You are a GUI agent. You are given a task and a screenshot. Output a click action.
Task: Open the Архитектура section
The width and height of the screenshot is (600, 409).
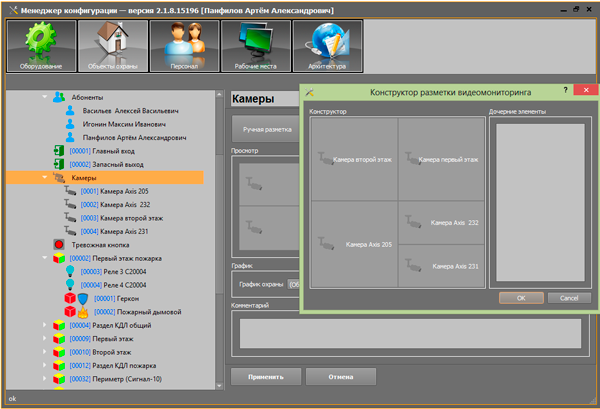click(x=326, y=45)
